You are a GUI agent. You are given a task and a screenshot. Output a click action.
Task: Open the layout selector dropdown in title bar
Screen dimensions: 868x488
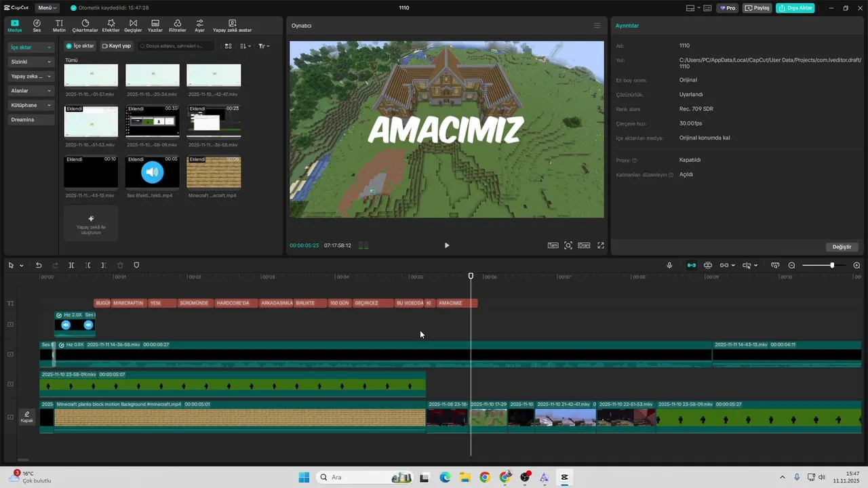coord(692,8)
